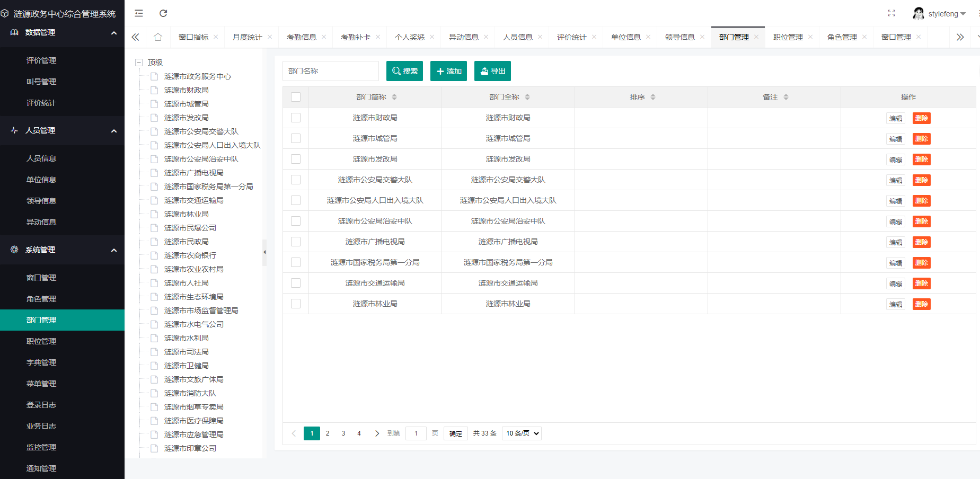This screenshot has width=980, height=479.
Task: Check the 涟源市公安局交警大队 row checkbox
Action: [296, 180]
